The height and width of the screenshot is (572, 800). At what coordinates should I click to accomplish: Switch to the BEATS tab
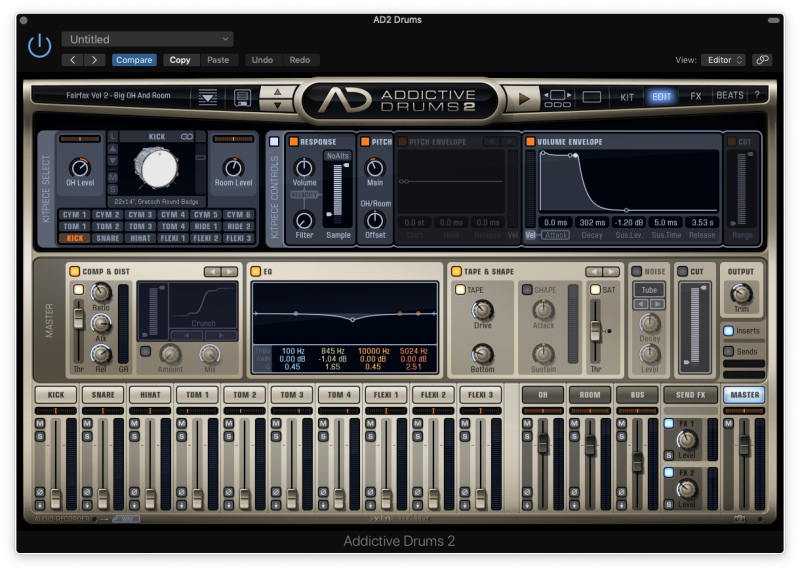(730, 95)
